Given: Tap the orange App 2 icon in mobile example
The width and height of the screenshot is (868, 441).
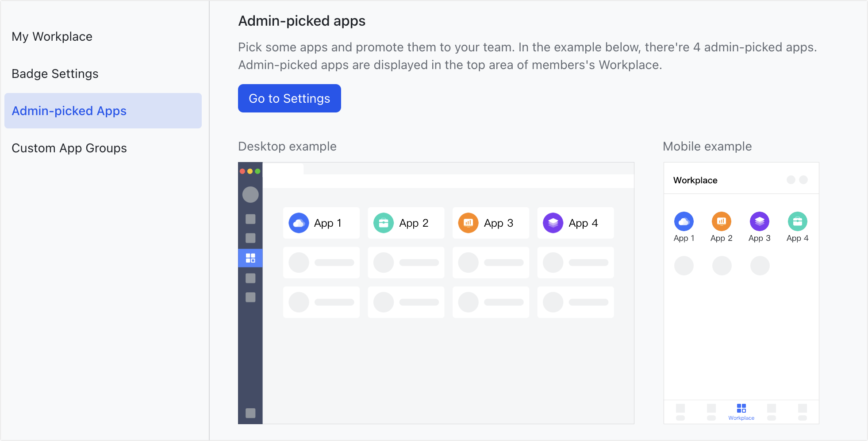Looking at the screenshot, I should click(x=722, y=221).
